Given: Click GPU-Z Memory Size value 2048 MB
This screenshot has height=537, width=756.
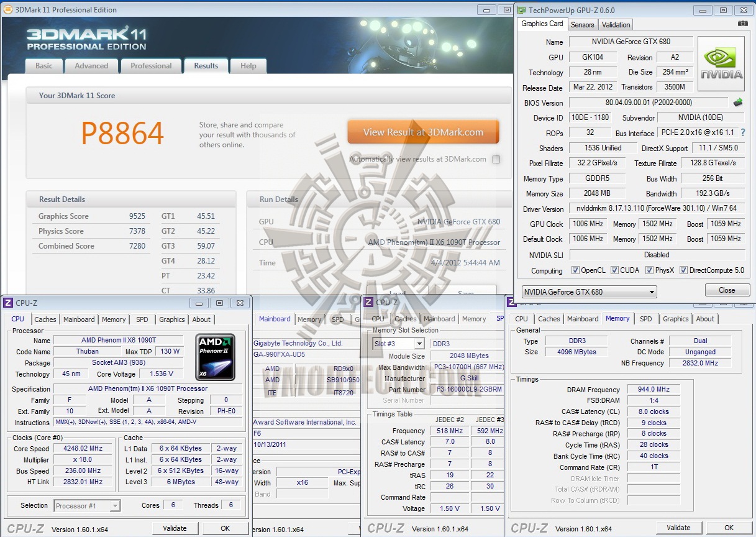Looking at the screenshot, I should [598, 193].
